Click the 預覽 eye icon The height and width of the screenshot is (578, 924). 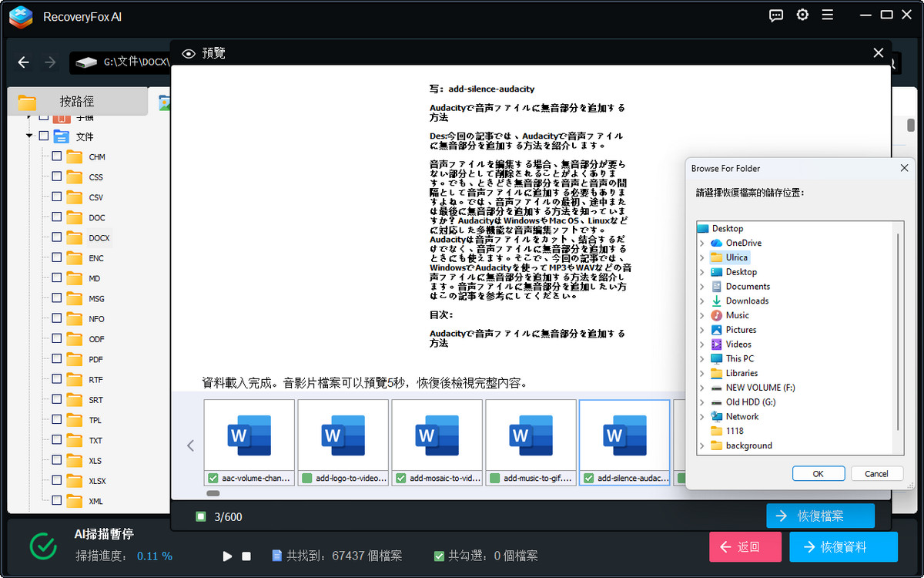coord(188,53)
